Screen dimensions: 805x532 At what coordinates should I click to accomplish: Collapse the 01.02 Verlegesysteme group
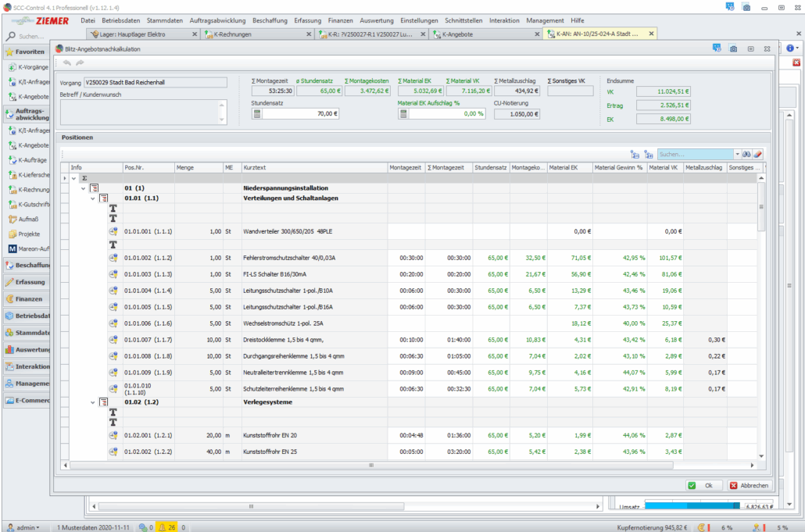coord(92,402)
